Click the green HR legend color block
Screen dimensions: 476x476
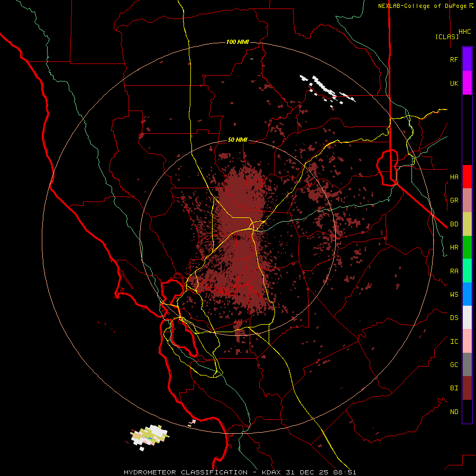click(467, 248)
